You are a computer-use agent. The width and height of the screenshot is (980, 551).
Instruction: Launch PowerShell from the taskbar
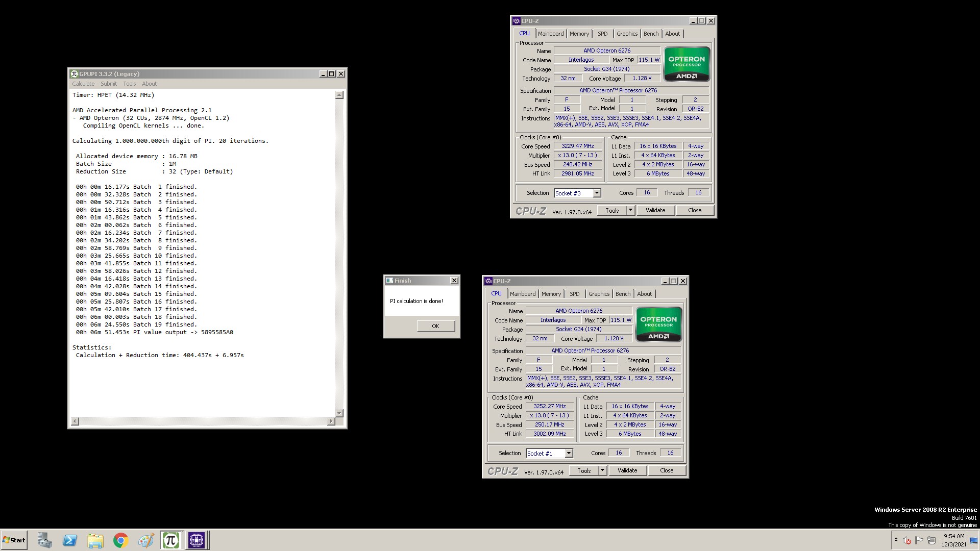(70, 540)
